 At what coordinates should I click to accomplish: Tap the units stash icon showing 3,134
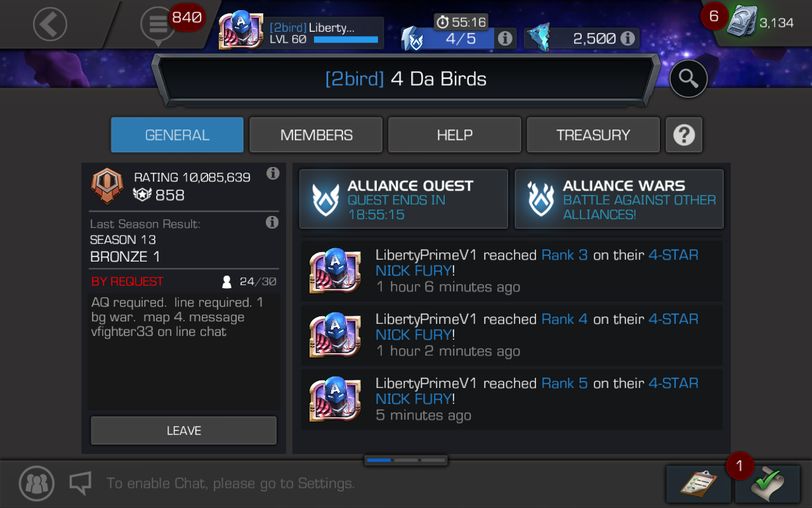click(x=759, y=23)
